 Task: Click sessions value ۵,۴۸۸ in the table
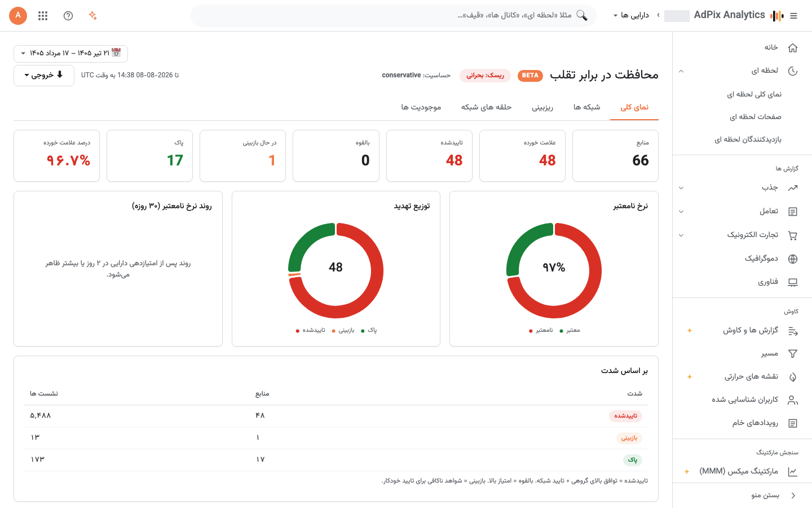pos(41,416)
